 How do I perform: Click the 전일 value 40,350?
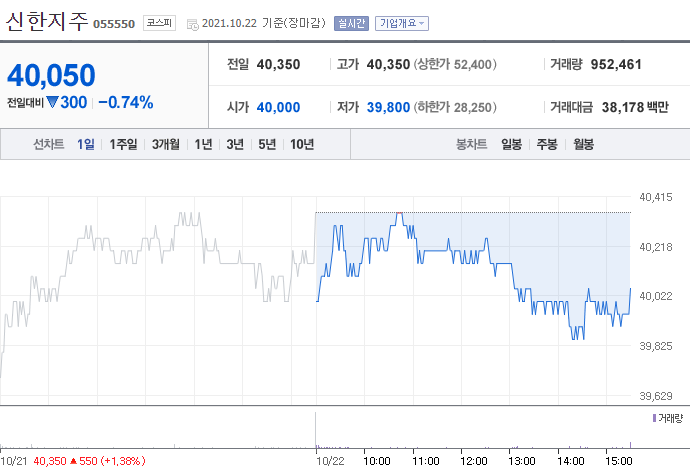pyautogui.click(x=278, y=64)
